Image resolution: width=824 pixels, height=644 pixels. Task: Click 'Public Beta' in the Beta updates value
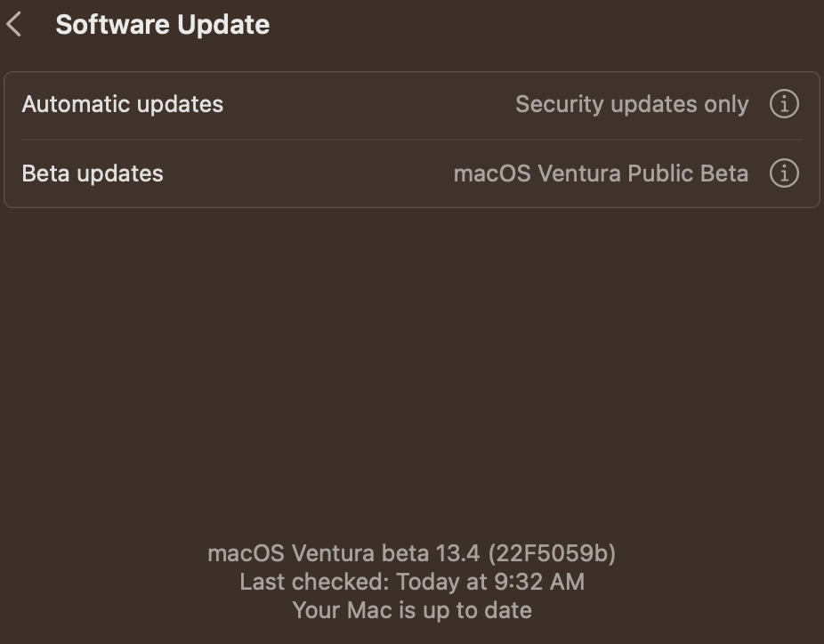point(688,173)
